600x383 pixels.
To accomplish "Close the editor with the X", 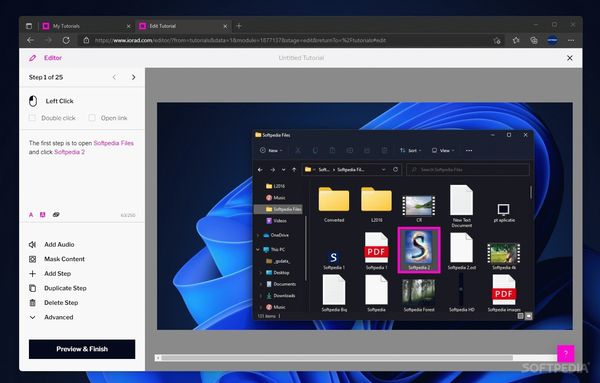I will coord(570,58).
